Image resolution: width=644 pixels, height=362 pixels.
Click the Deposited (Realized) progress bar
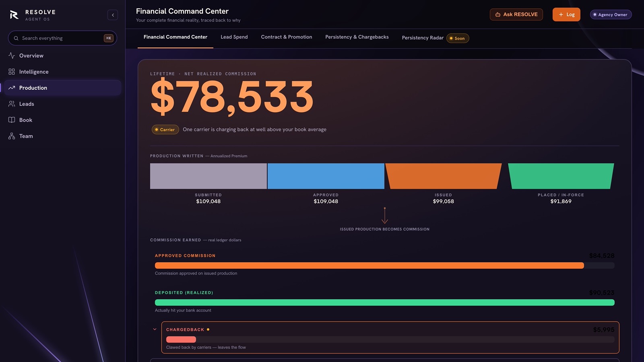point(385,302)
